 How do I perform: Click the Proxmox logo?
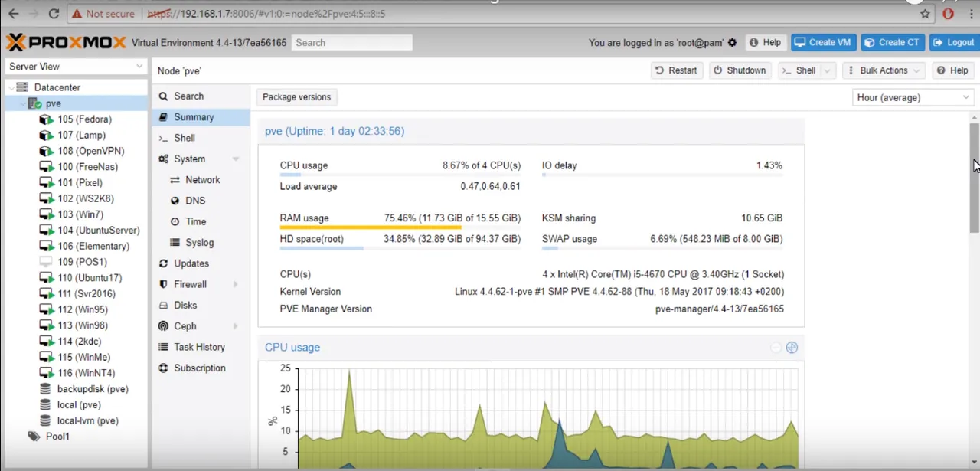(66, 42)
